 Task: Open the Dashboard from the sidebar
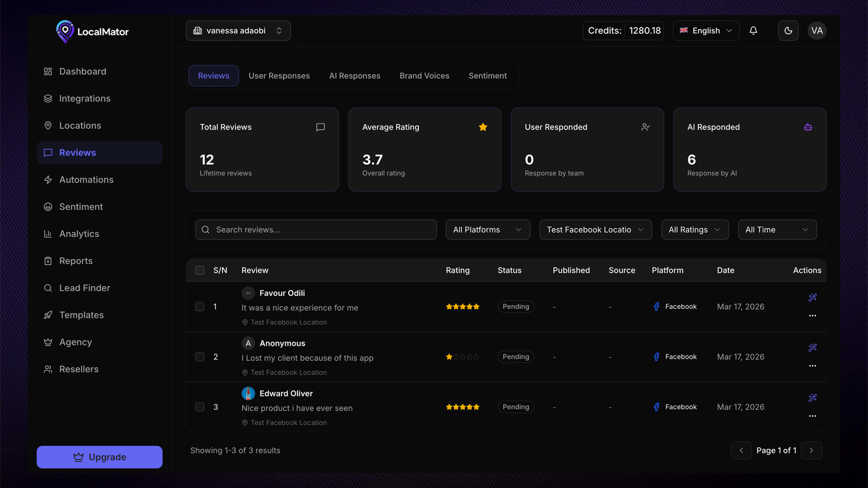(x=82, y=71)
